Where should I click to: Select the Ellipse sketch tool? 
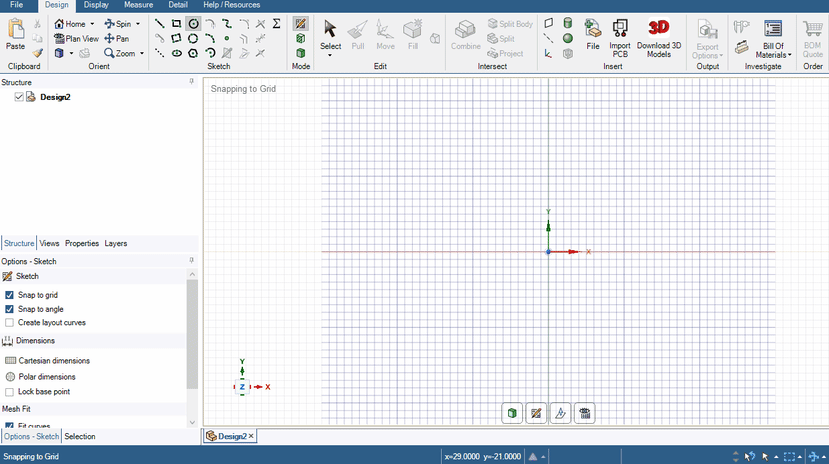[176, 53]
